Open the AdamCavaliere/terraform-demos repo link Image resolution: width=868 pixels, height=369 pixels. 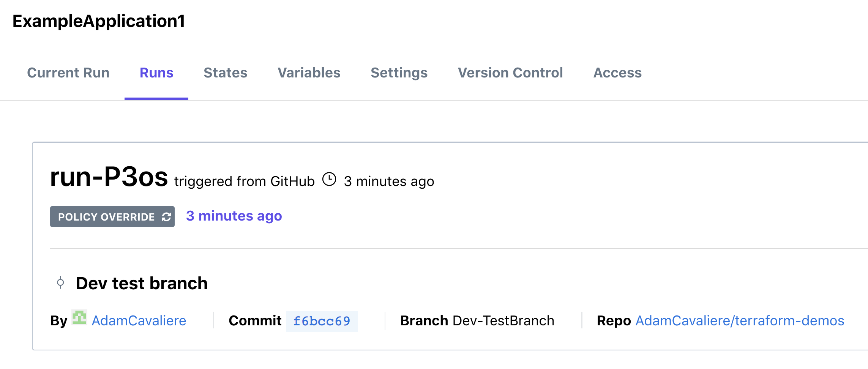click(740, 321)
